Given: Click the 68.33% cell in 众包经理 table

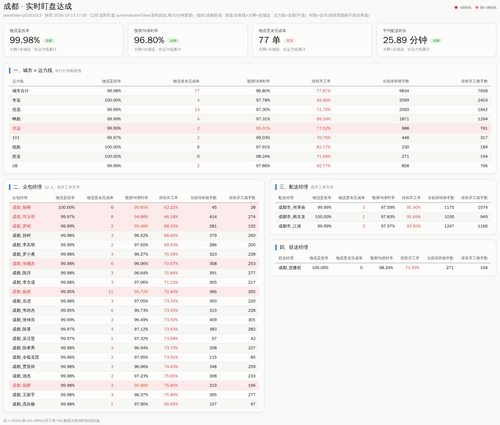Looking at the screenshot, I should click(171, 226).
